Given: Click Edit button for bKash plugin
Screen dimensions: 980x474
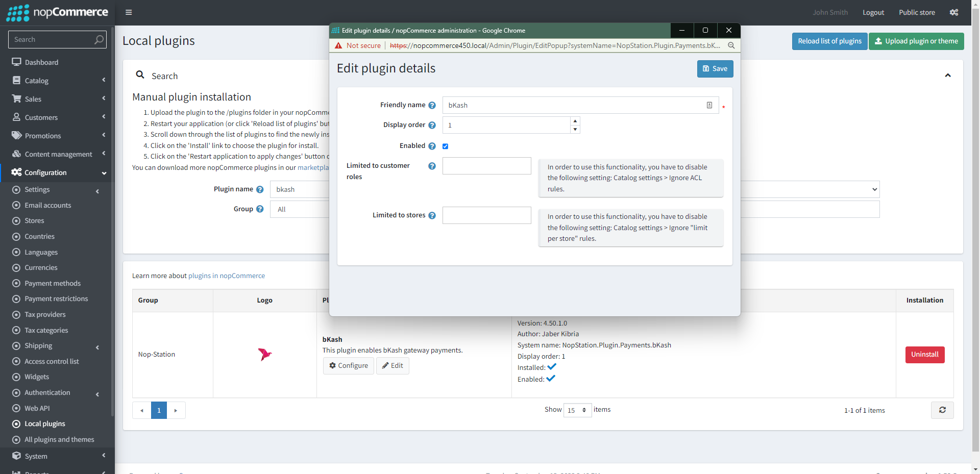Looking at the screenshot, I should (393, 366).
